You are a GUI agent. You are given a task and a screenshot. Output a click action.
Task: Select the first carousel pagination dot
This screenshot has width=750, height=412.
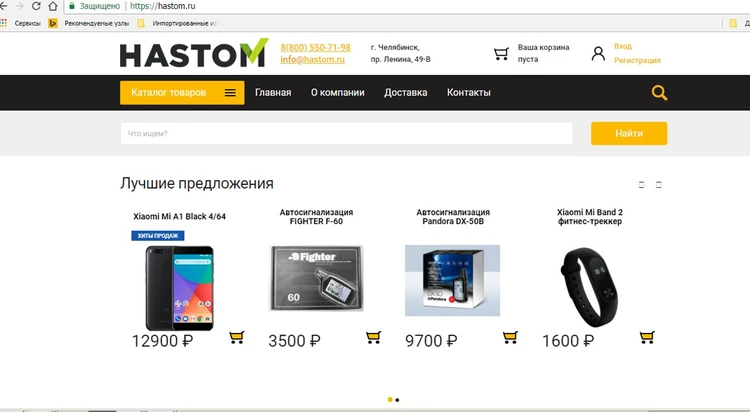pos(390,400)
